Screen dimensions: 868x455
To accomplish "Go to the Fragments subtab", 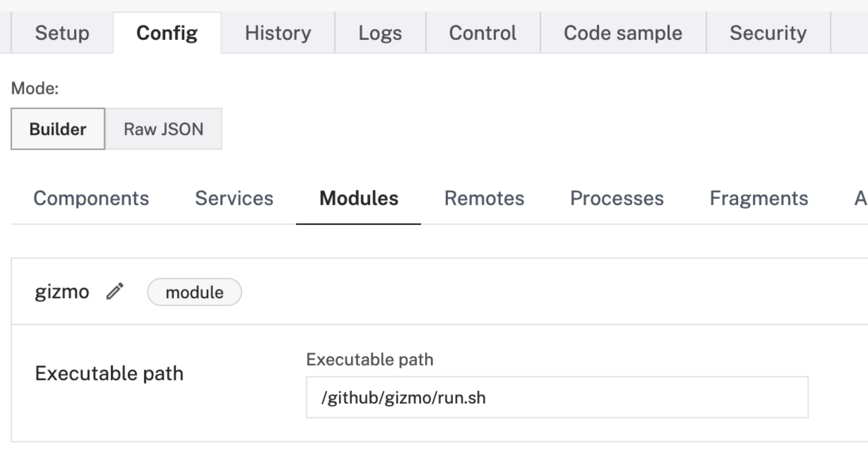I will click(x=759, y=198).
